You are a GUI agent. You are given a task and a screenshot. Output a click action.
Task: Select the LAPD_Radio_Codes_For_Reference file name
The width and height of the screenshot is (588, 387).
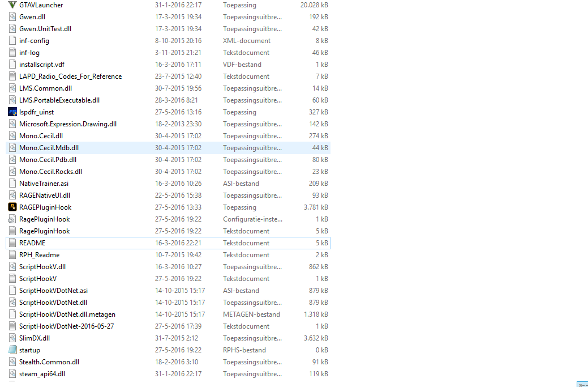click(x=71, y=76)
